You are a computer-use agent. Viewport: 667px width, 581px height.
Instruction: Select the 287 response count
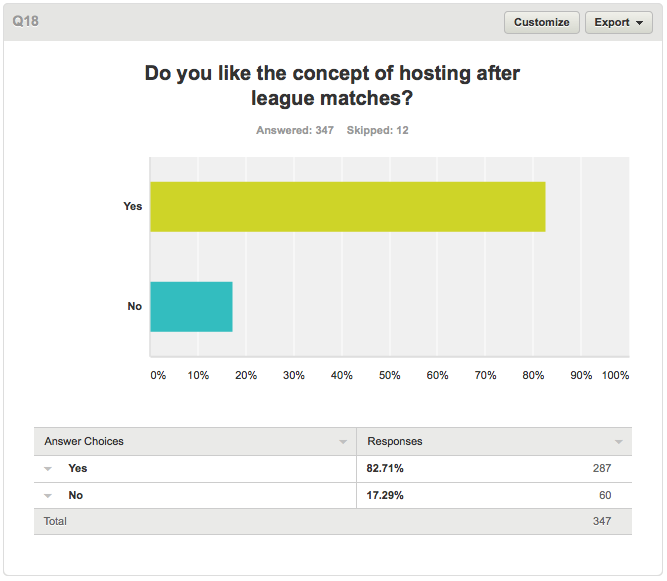[602, 468]
